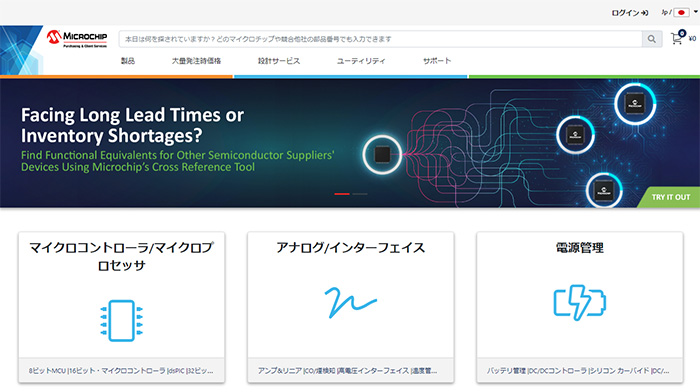
Task: Select the first red carousel indicator
Action: [x=342, y=194]
